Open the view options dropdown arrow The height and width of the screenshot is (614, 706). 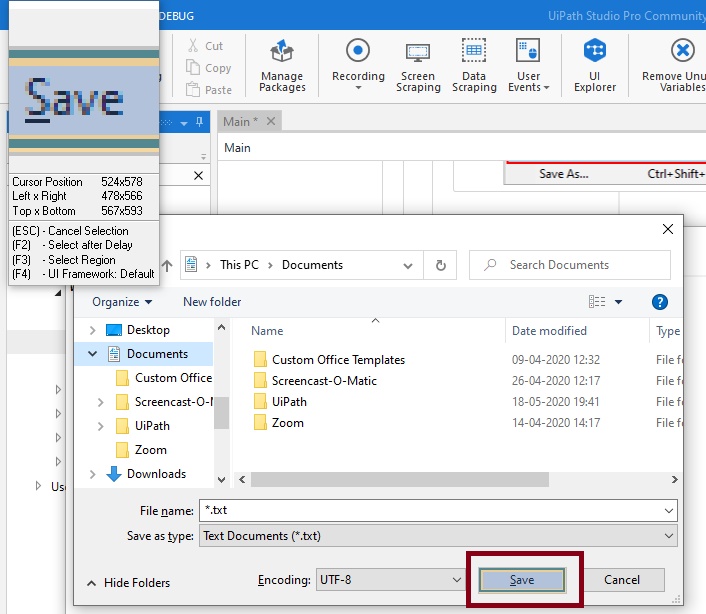619,302
